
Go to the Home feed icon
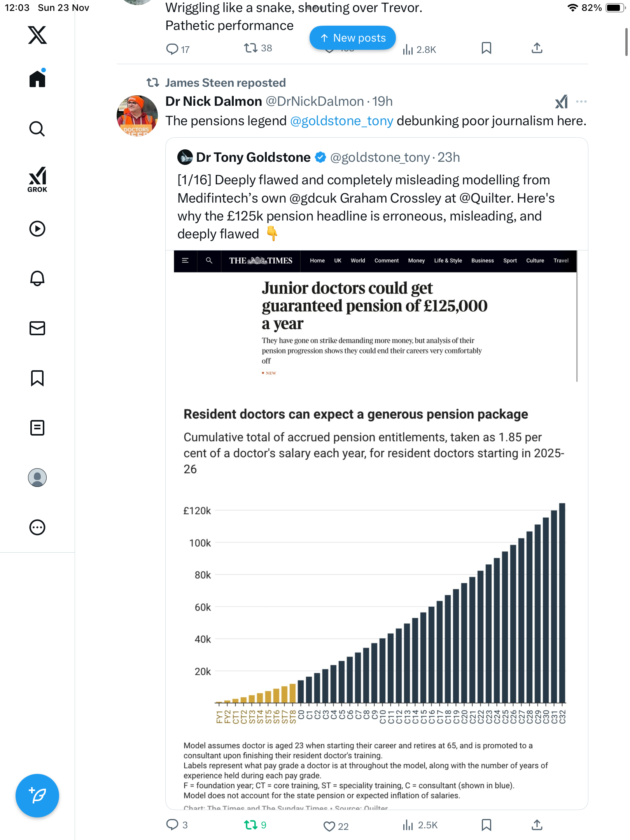tap(37, 79)
